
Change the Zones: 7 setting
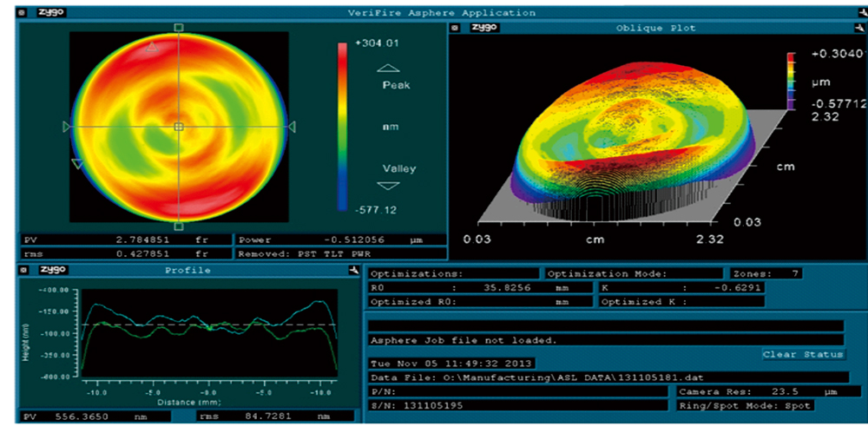click(x=765, y=273)
